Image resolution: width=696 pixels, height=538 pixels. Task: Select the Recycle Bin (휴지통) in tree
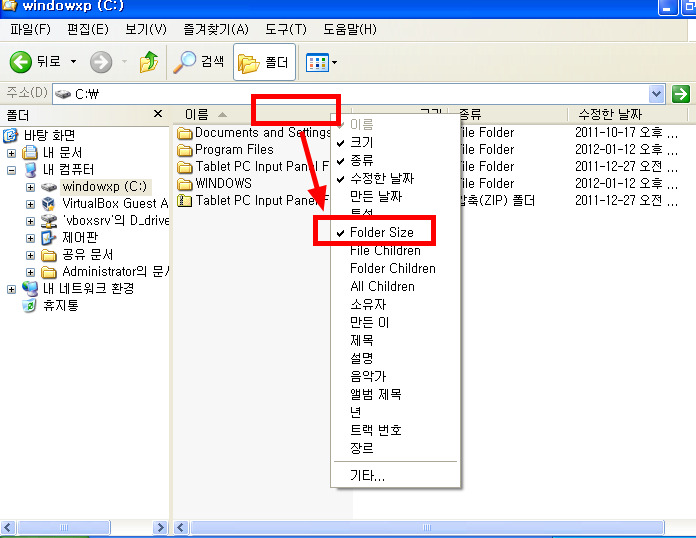(x=60, y=305)
